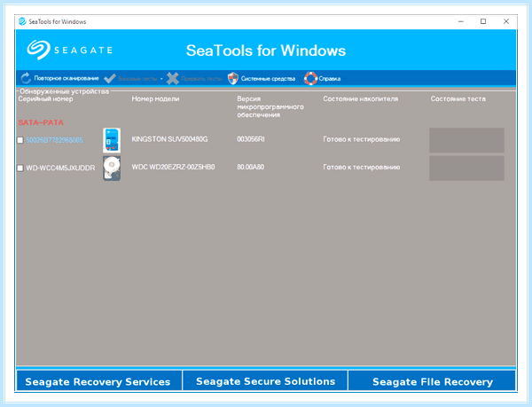This screenshot has height=407, width=532.
Task: Click the WDC hard disk drive image
Action: coord(112,168)
